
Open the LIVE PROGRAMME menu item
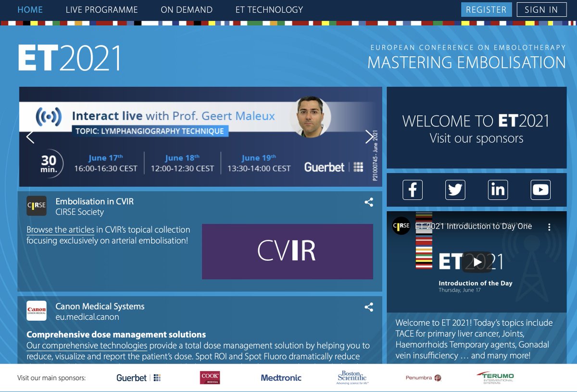click(101, 10)
